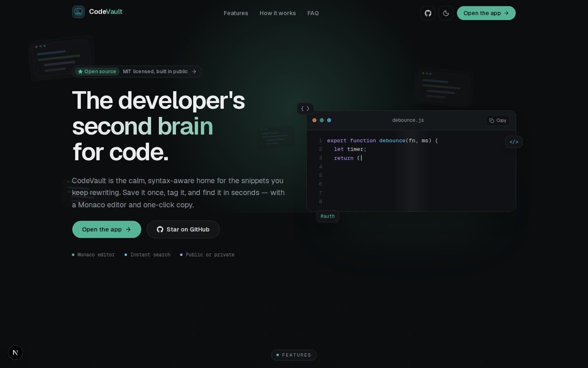588x368 pixels.
Task: Click the Next.js dev tools badge
Action: pos(16,352)
